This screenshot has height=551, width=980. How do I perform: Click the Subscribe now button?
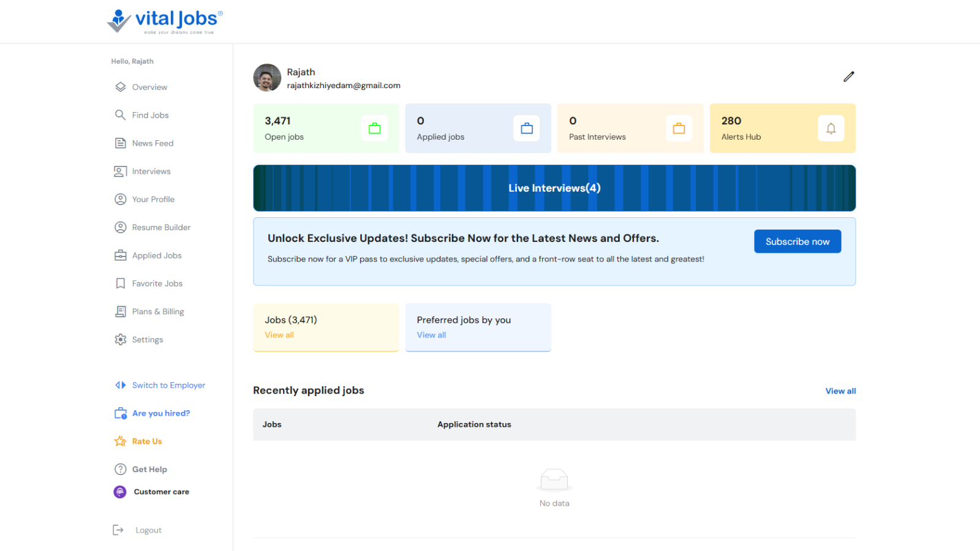click(797, 241)
